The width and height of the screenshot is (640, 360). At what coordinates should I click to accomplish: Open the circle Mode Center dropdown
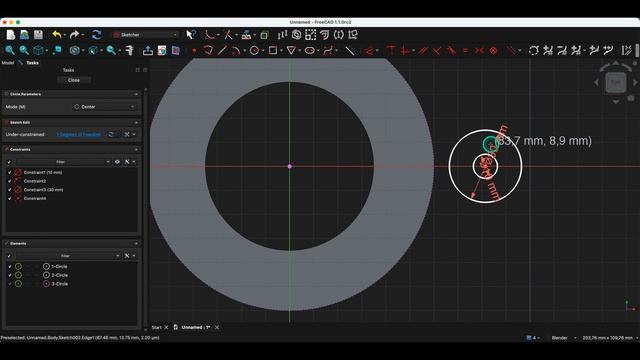click(104, 107)
